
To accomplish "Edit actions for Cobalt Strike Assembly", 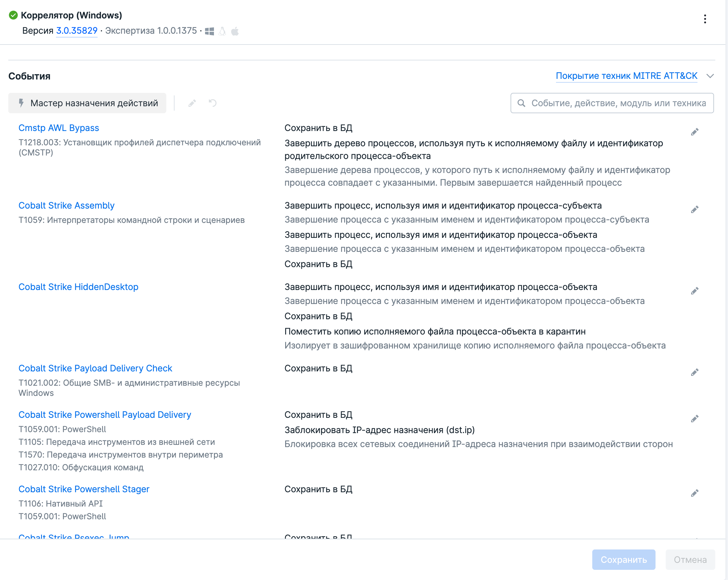I will 694,210.
